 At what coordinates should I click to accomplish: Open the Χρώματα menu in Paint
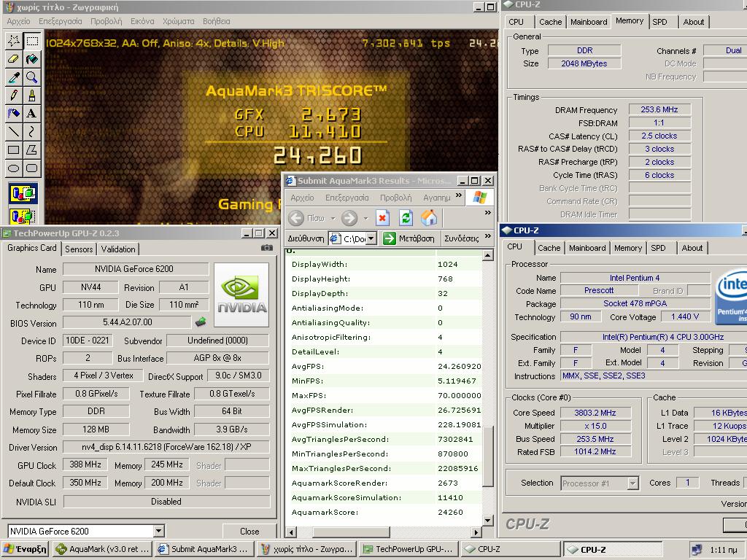pos(179,21)
